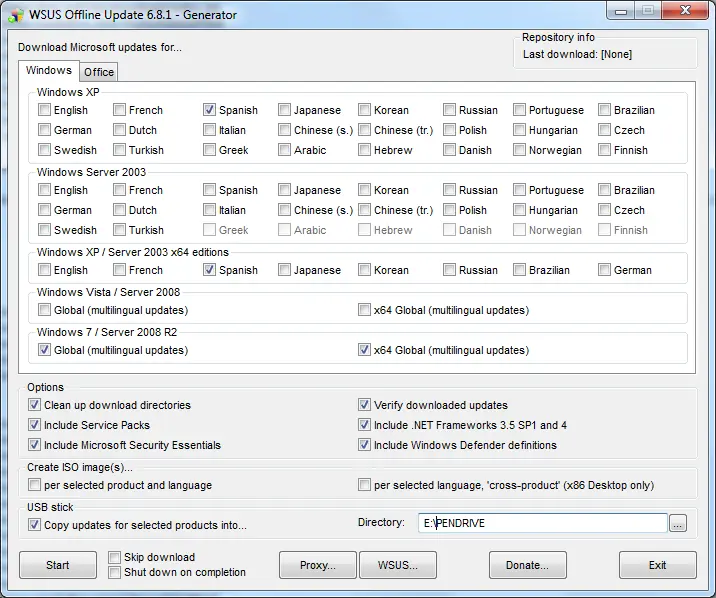The width and height of the screenshot is (716, 598).
Task: Click the WSUS Offline Update title bar icon
Action: [16, 15]
